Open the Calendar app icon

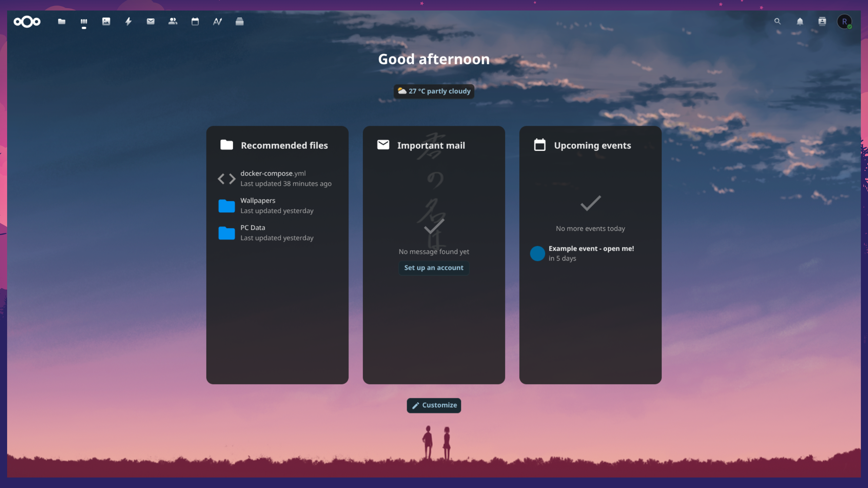coord(195,22)
